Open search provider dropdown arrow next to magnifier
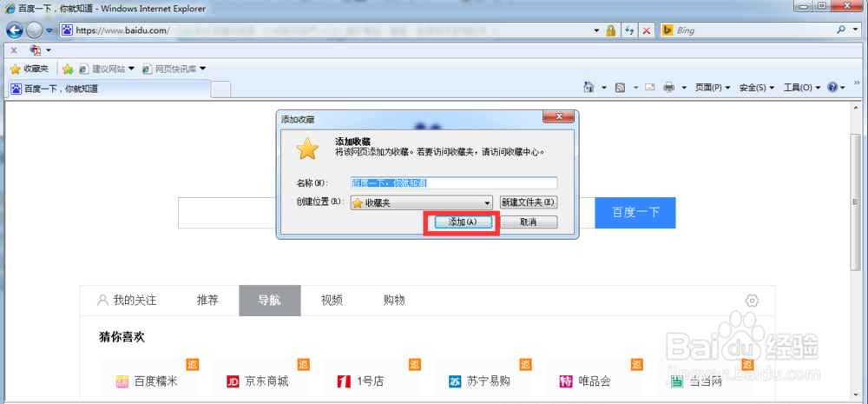868x404 pixels. (855, 30)
